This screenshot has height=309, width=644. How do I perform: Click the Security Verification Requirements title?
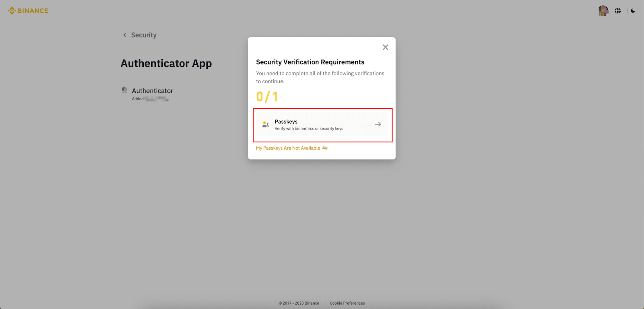[310, 62]
